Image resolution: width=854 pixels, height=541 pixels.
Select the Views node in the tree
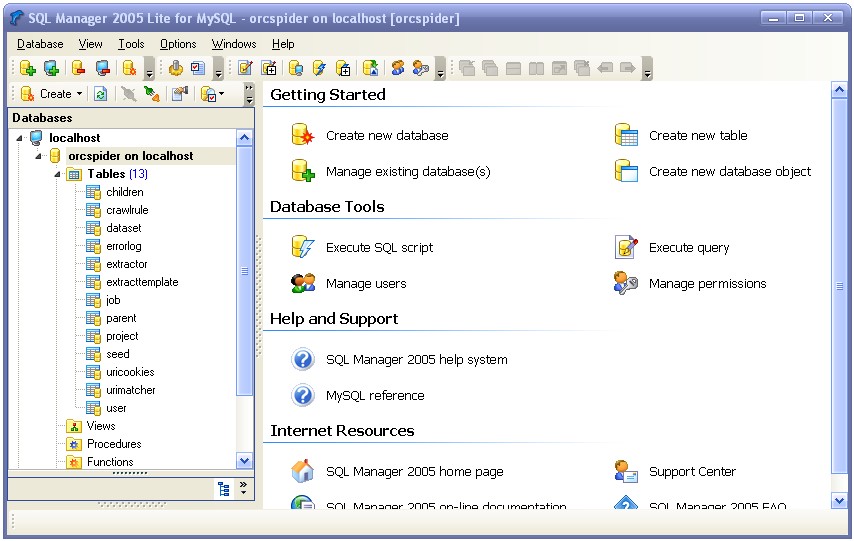tap(101, 426)
